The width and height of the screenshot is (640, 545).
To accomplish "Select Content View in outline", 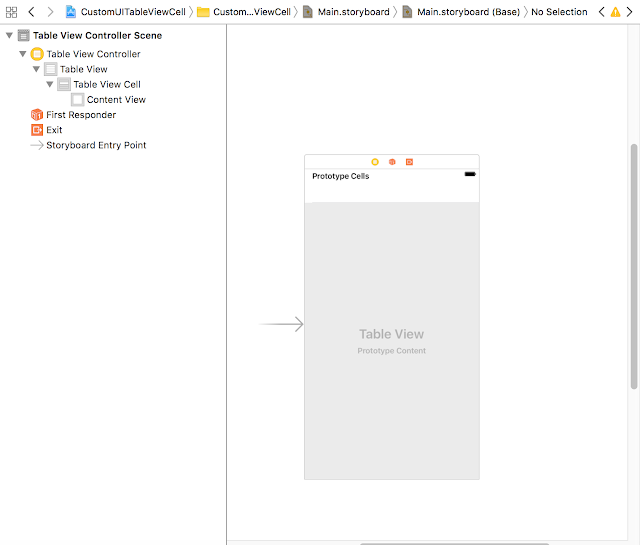I will point(116,100).
